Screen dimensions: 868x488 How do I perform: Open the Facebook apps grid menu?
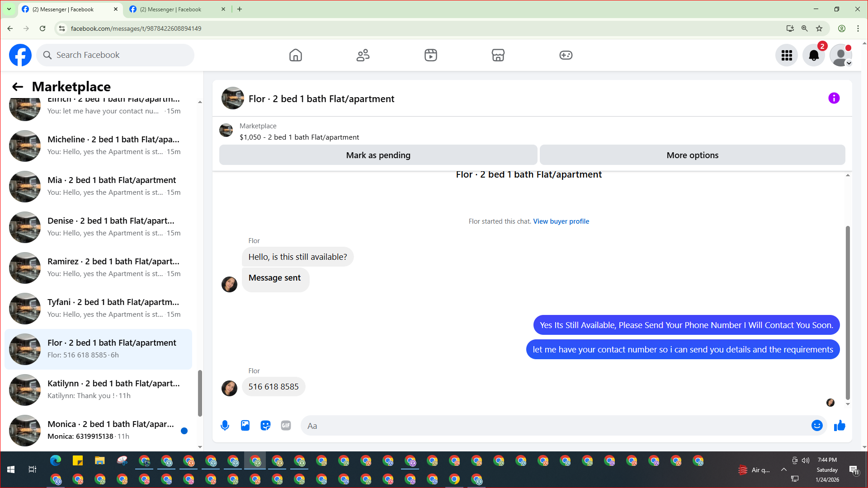[787, 55]
